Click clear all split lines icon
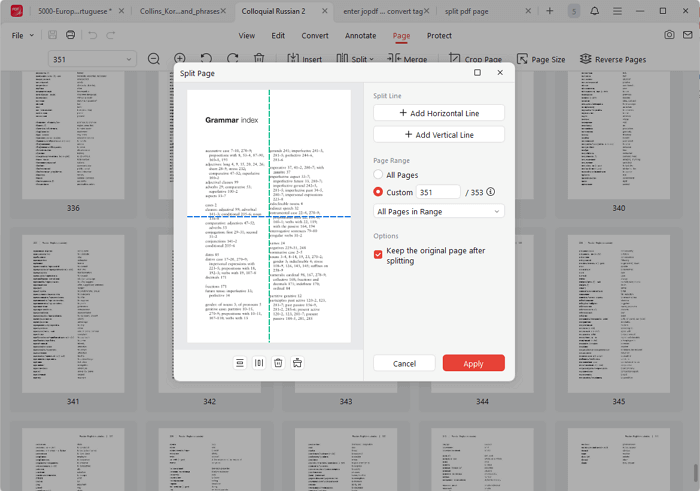The image size is (700, 491). click(x=297, y=363)
